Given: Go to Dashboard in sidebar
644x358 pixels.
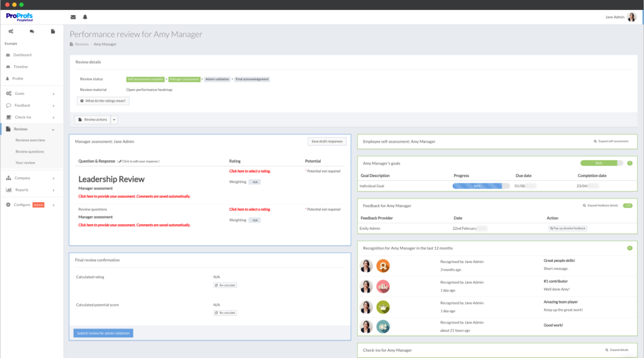Looking at the screenshot, I should click(22, 55).
